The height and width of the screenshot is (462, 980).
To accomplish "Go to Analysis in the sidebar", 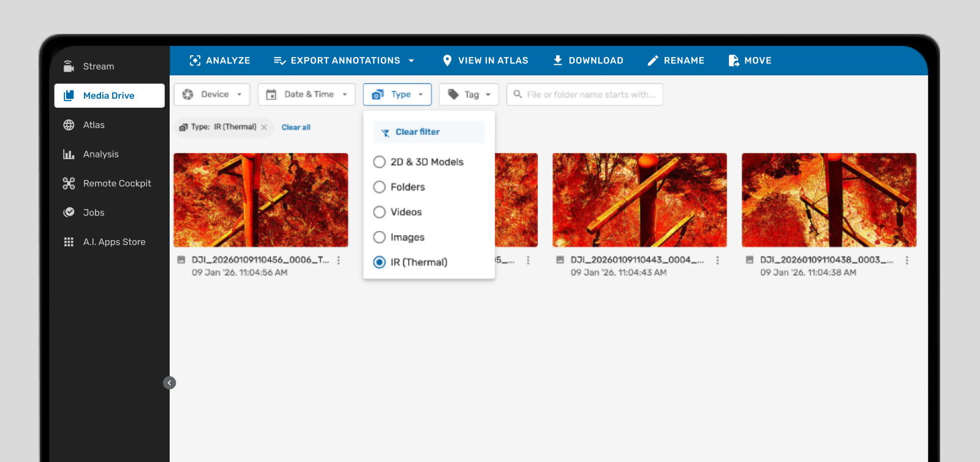I will [x=109, y=154].
